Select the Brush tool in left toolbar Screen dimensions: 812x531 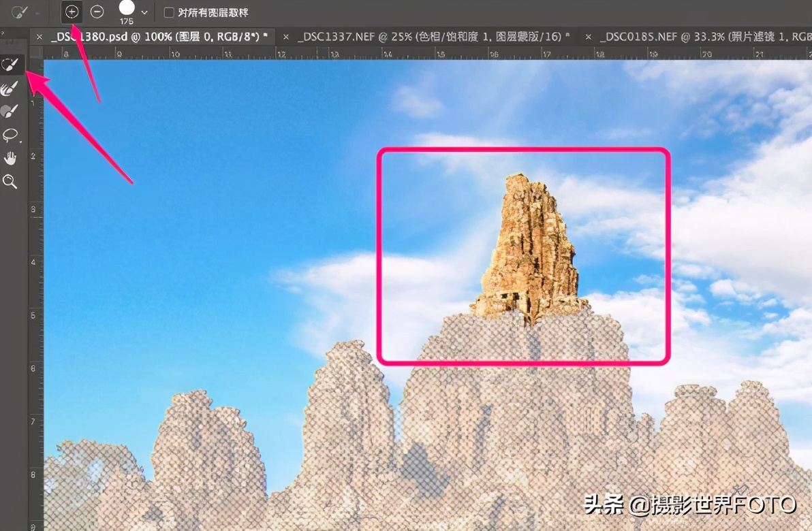click(x=10, y=111)
